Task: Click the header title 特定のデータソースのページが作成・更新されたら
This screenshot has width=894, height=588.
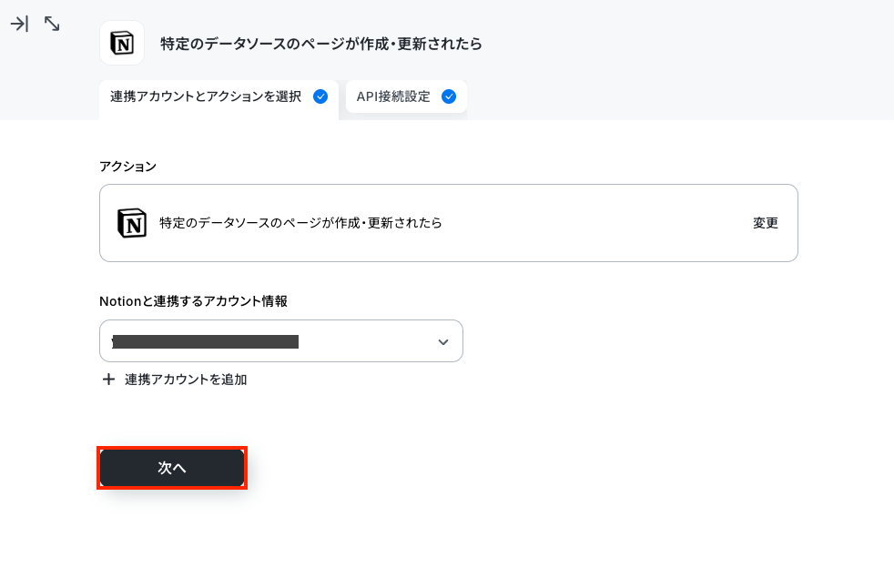Action: 321,44
